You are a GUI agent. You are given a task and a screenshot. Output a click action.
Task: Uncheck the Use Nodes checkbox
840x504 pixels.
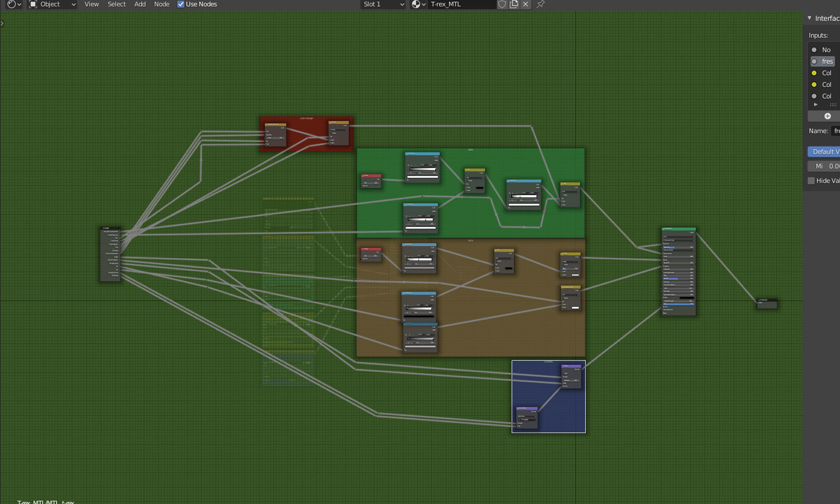(x=180, y=4)
